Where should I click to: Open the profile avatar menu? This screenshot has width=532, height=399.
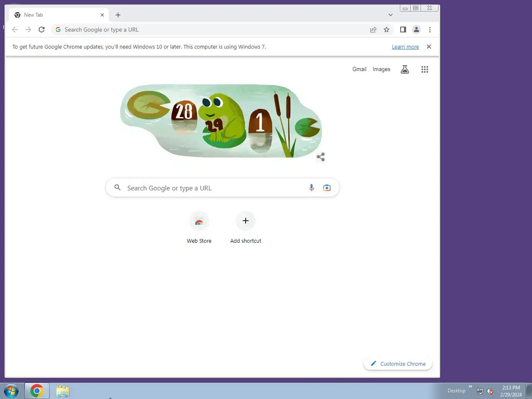click(416, 30)
